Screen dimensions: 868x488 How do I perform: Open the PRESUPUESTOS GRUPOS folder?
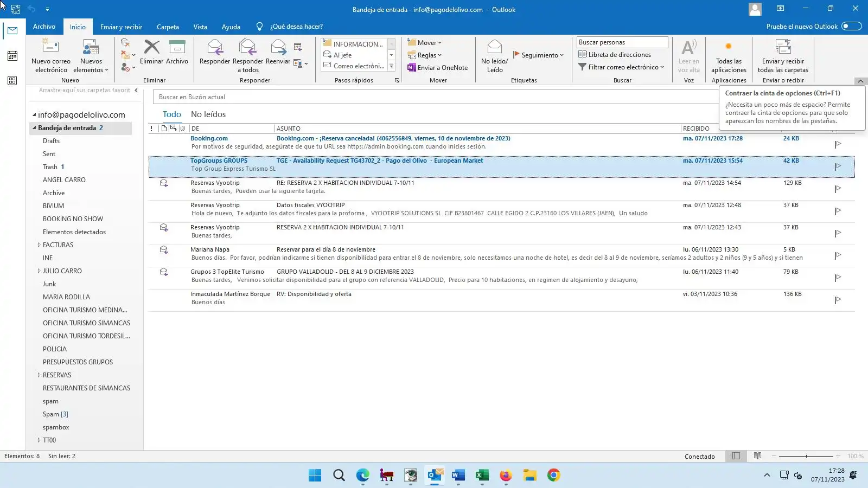(x=78, y=362)
